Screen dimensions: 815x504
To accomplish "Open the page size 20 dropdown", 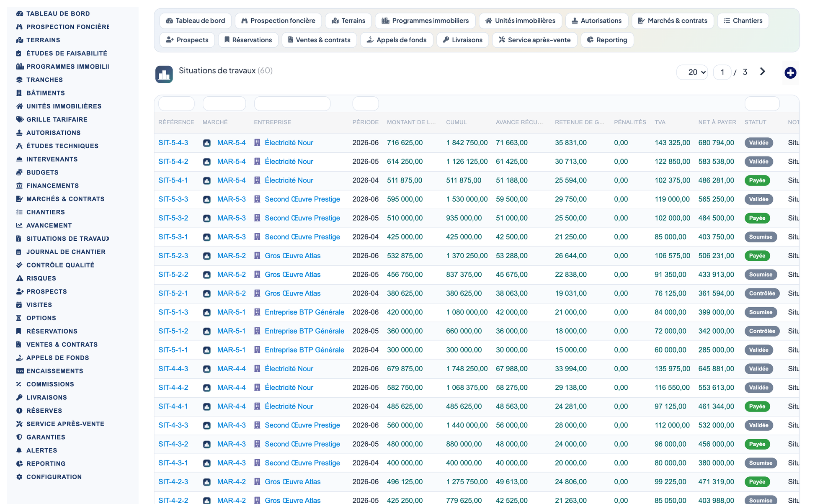I will (692, 72).
